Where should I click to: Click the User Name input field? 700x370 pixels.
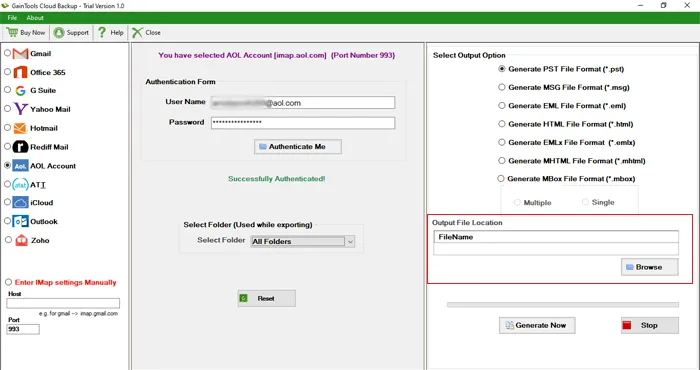tap(303, 103)
